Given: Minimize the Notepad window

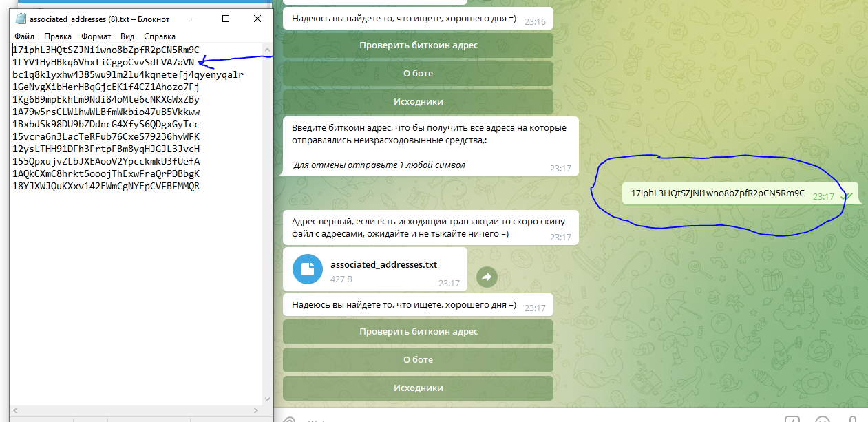Looking at the screenshot, I should [195, 19].
